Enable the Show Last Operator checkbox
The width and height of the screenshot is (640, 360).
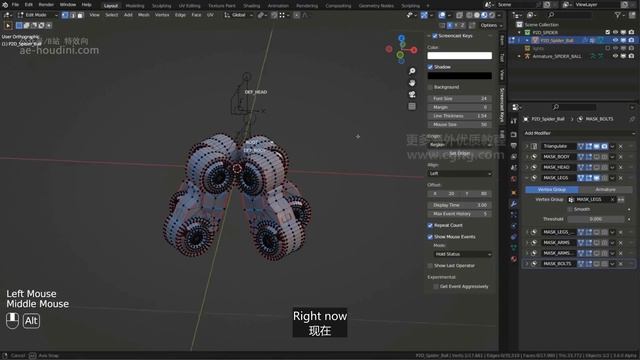point(430,266)
